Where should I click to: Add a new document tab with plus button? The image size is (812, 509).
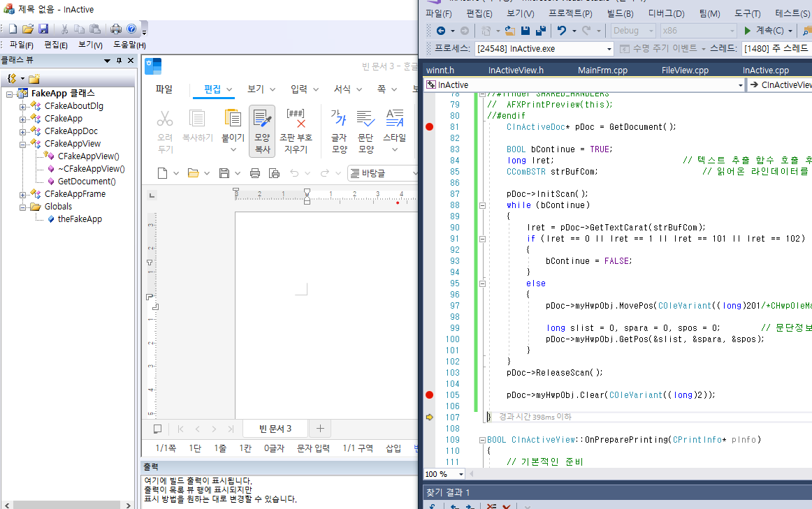coord(320,429)
